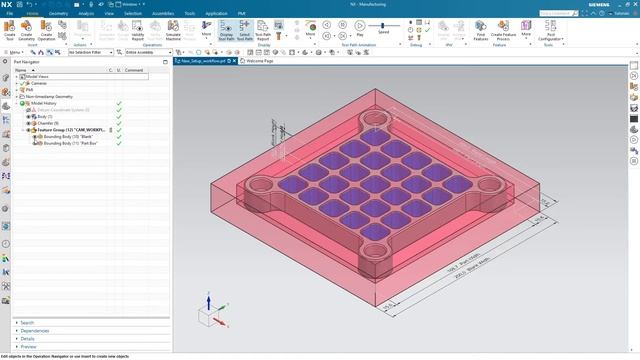The image size is (640, 360).
Task: Toggle full screen mode icon
Action: click(585, 13)
